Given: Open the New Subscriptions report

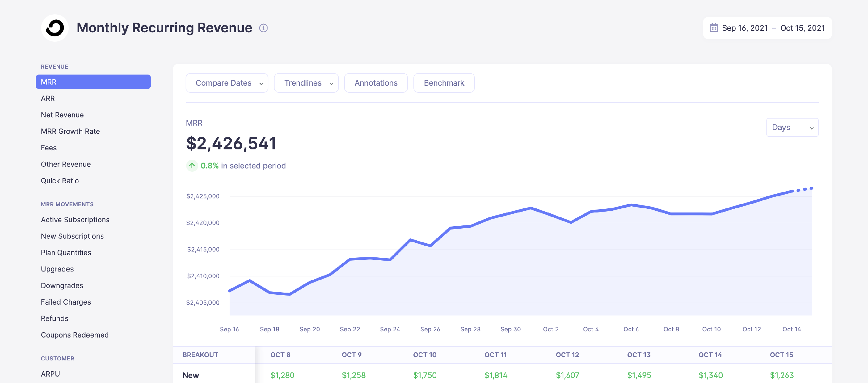Looking at the screenshot, I should point(72,236).
